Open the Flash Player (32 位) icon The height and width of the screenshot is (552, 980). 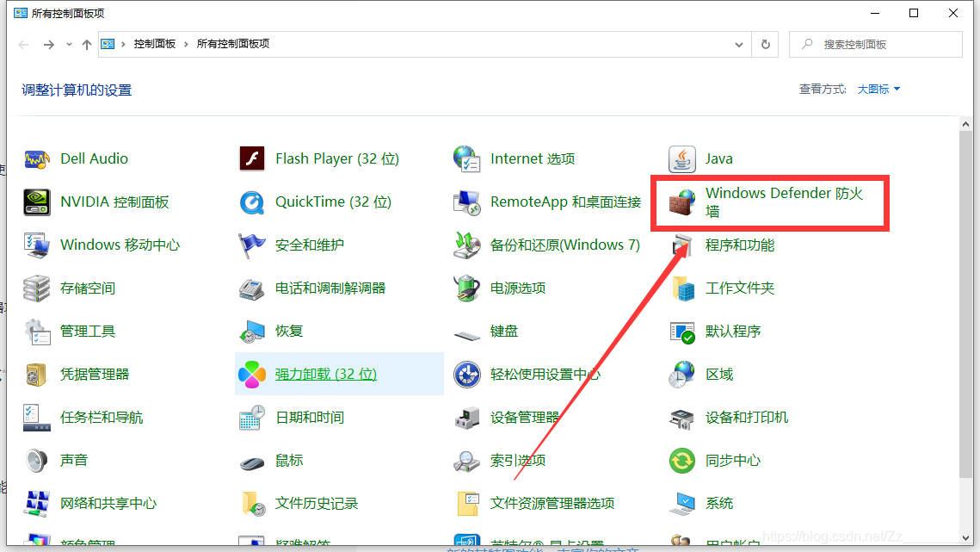[x=252, y=159]
